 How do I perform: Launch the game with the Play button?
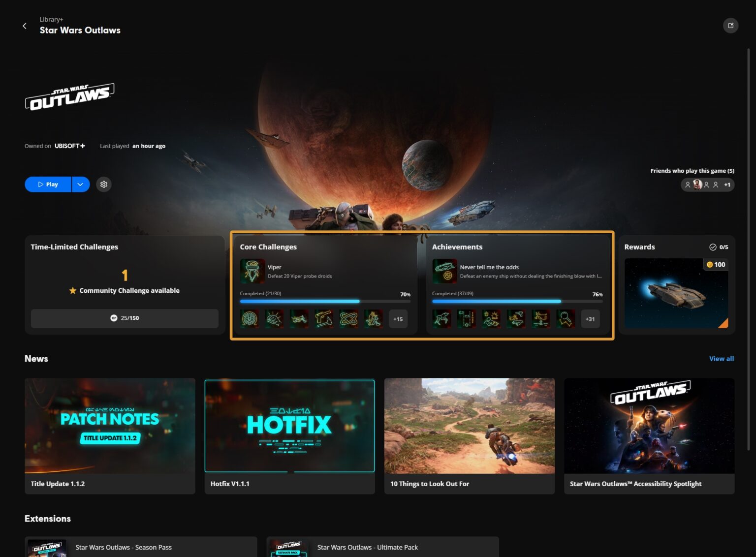tap(47, 184)
